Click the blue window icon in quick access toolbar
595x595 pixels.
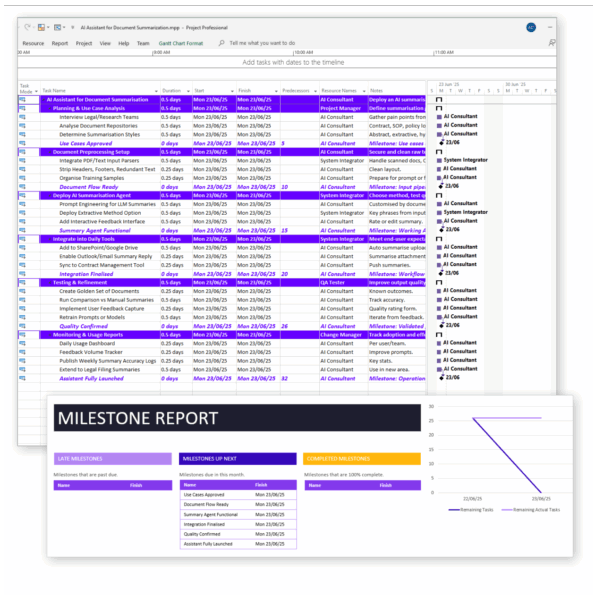(57, 27)
